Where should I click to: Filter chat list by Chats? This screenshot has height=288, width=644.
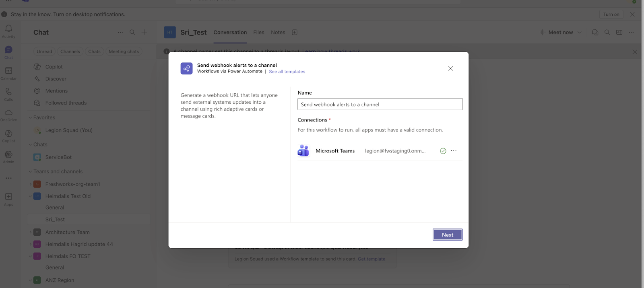95,51
